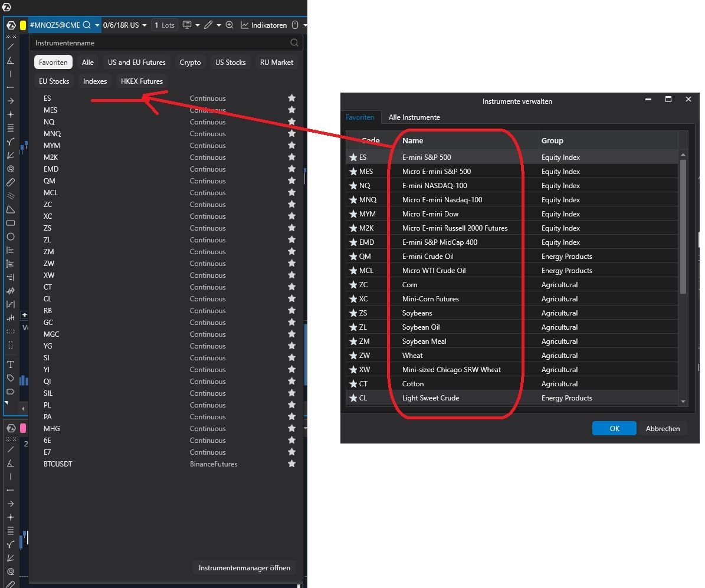The width and height of the screenshot is (705, 588).
Task: Select the Indexes filter button
Action: [95, 81]
